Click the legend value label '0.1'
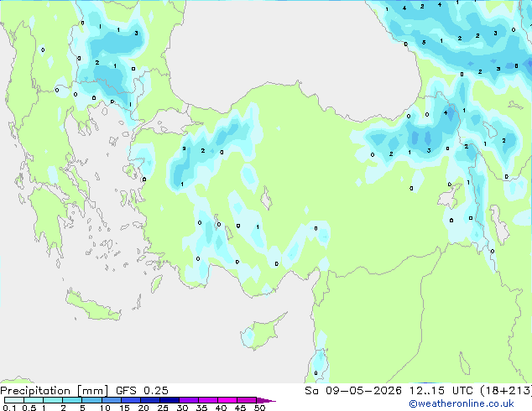 [x=9, y=408]
